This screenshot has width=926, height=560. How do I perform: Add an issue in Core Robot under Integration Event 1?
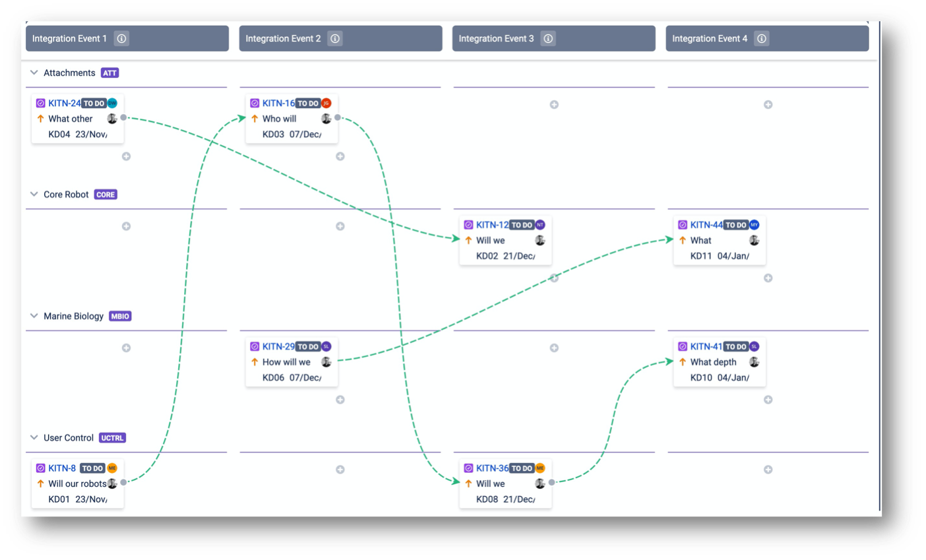click(127, 226)
